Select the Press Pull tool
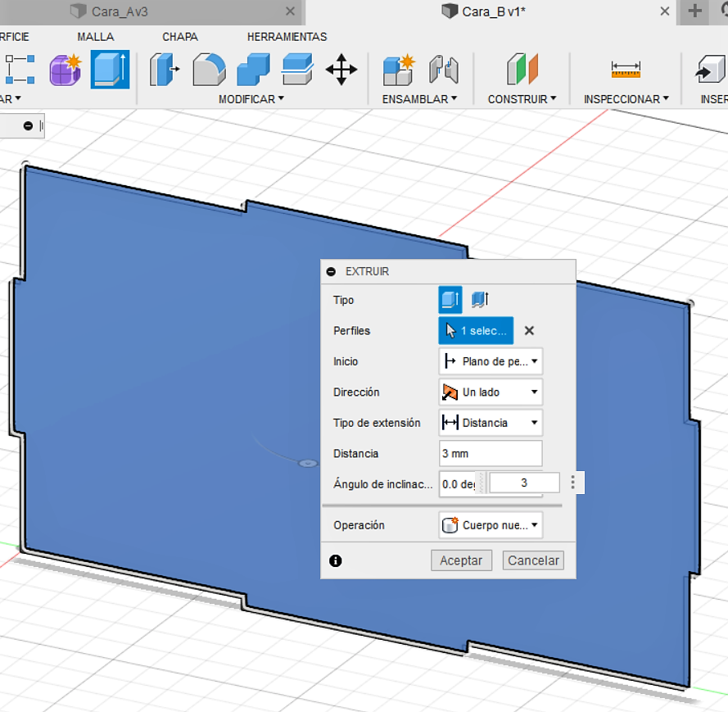The width and height of the screenshot is (728, 712). point(165,70)
